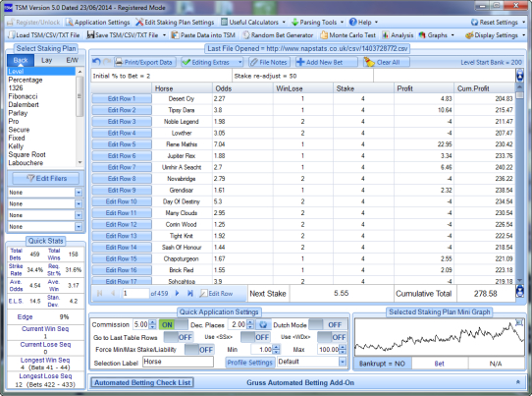Sort by the Odds column header
532x396 pixels.
coord(242,88)
